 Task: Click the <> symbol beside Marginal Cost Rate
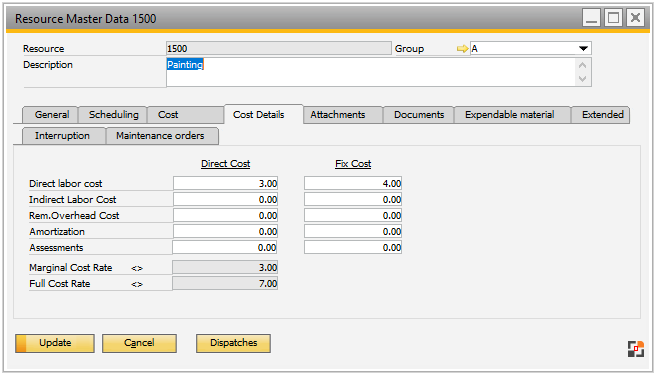coord(137,268)
